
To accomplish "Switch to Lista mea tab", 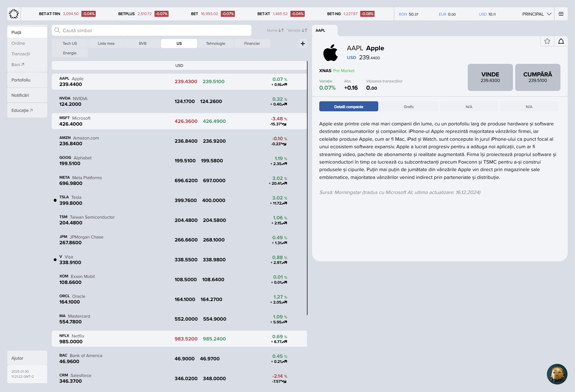I will pos(106,43).
